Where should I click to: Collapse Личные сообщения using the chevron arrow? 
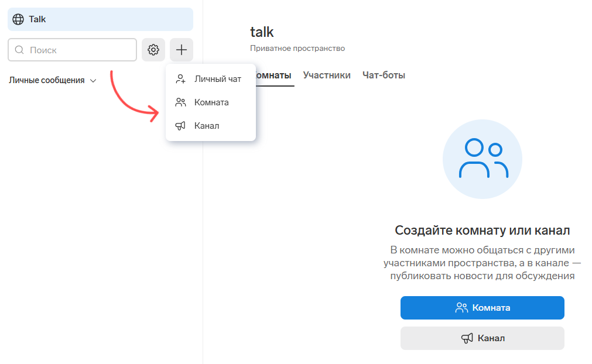coord(93,81)
